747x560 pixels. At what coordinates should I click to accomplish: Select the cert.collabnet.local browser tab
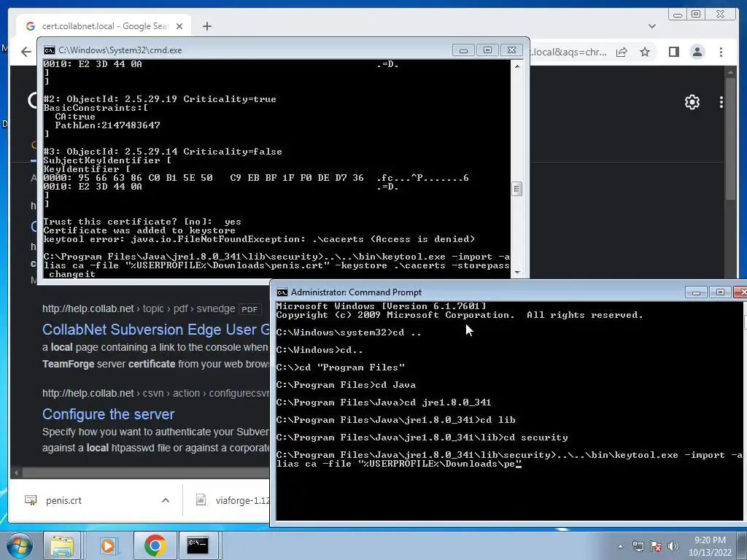(x=104, y=26)
